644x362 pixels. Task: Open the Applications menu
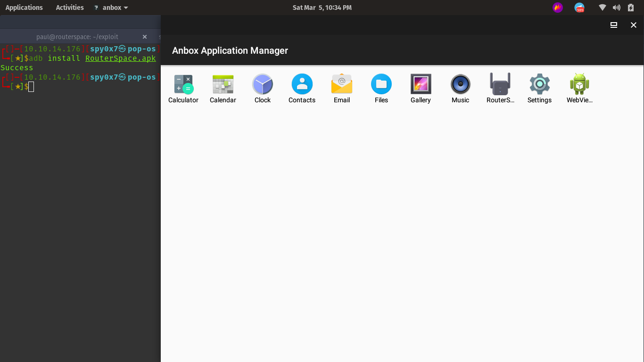24,7
